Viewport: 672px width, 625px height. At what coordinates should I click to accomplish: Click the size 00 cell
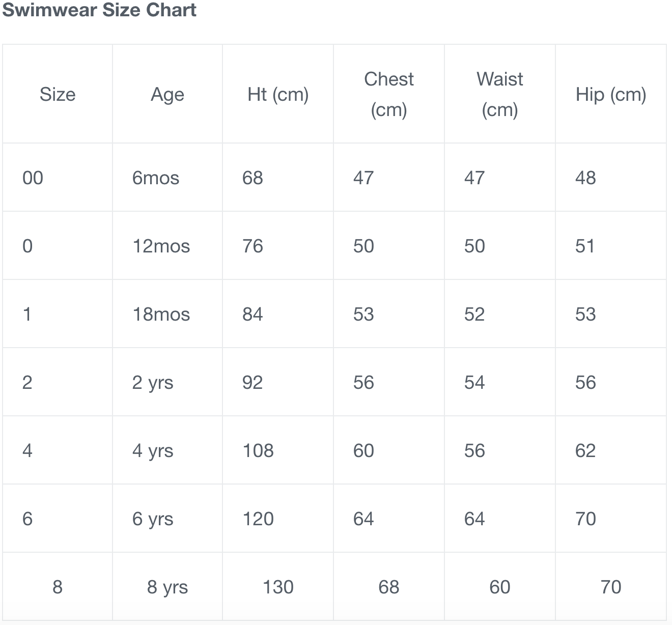coord(33,178)
